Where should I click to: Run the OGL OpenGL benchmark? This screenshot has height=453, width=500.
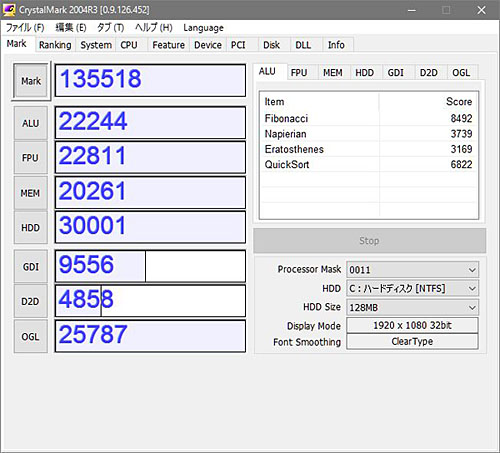31,336
